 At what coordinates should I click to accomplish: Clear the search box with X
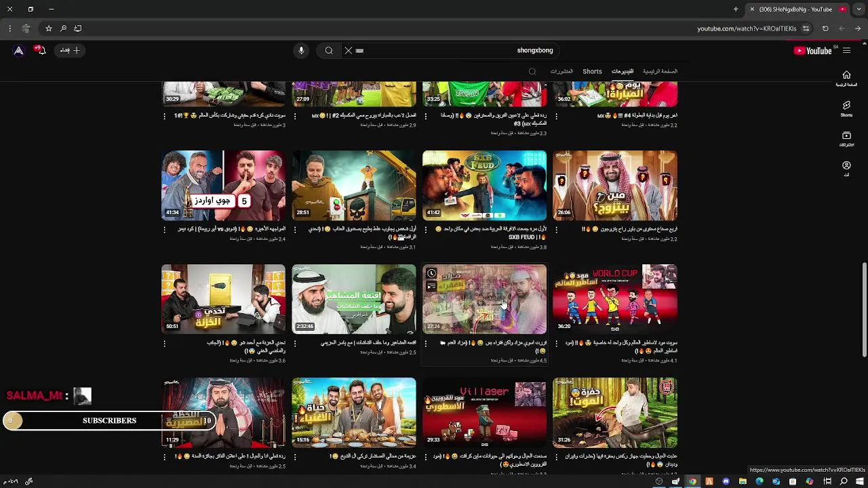[x=349, y=50]
